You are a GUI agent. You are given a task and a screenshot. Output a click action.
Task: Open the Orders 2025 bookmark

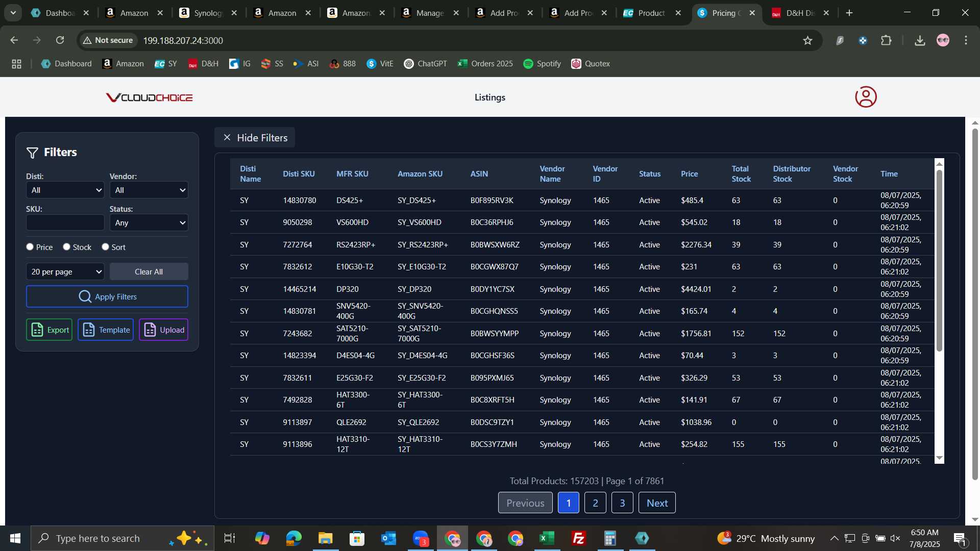(485, 64)
